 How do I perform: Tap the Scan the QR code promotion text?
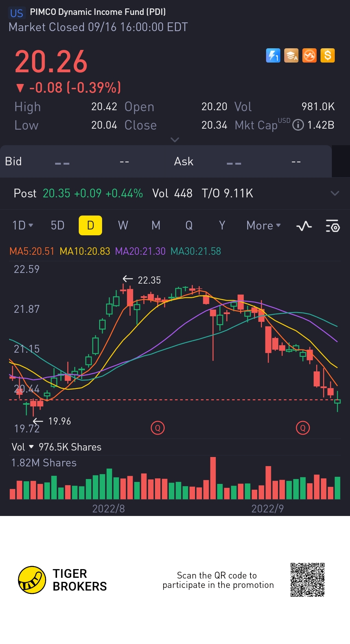pyautogui.click(x=218, y=580)
